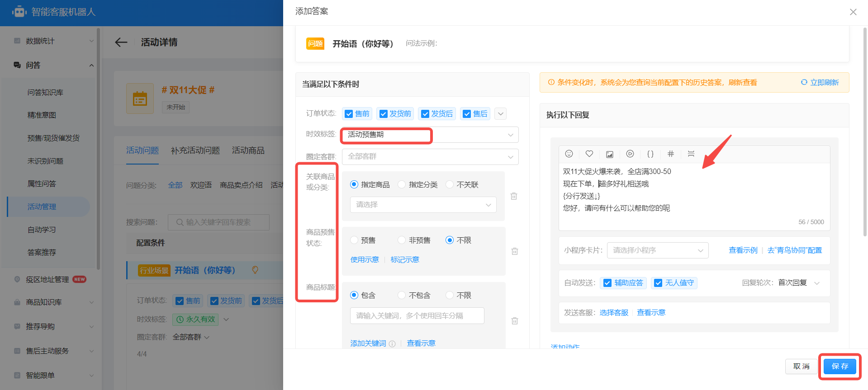This screenshot has height=390, width=868.
Task: Click the 使用示意 link
Action: click(365, 259)
